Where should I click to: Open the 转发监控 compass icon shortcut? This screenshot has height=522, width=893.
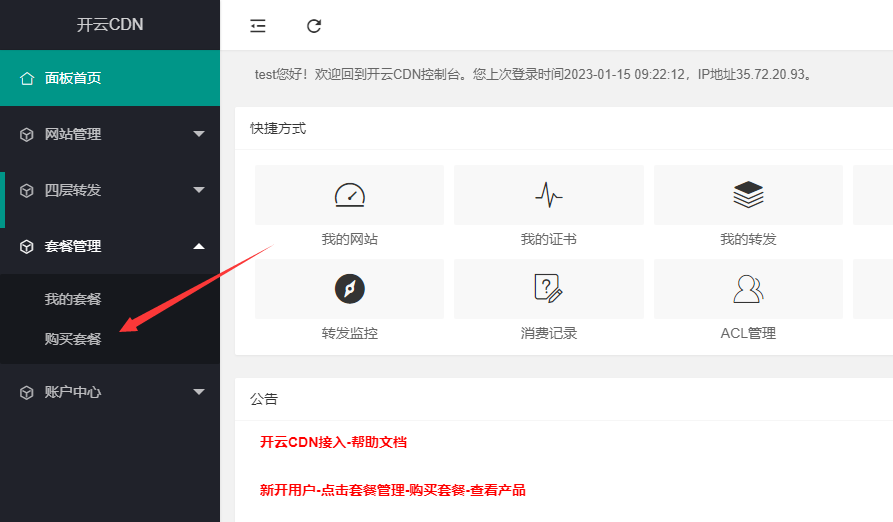point(350,289)
